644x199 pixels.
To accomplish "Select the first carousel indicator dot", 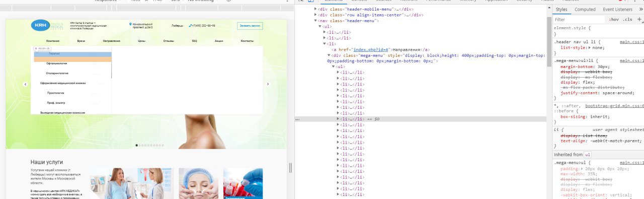I will (137, 145).
